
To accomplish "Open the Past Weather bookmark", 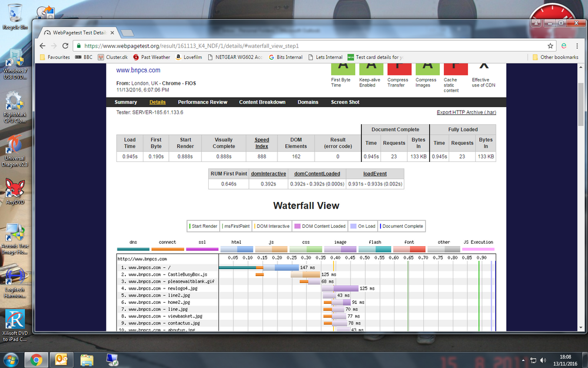I will coord(152,57).
